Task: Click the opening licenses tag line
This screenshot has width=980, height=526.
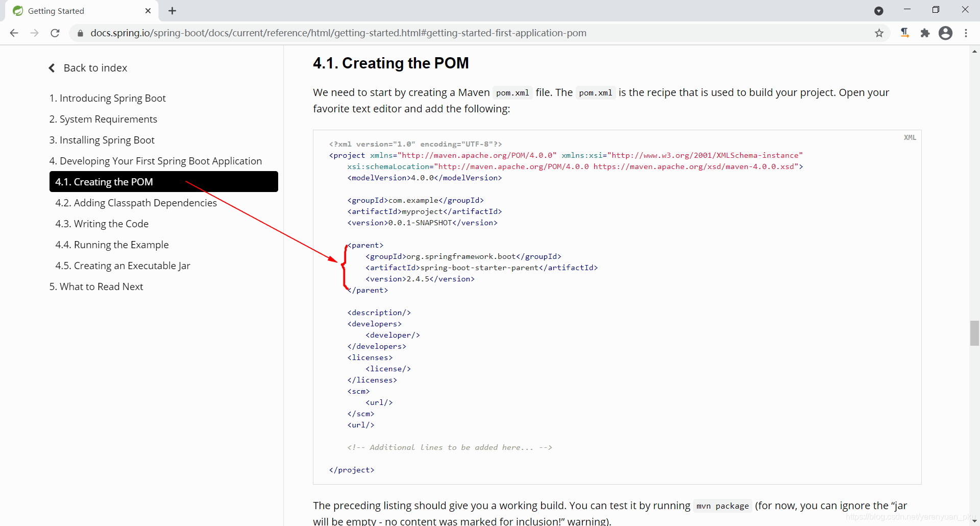Action: 370,357
